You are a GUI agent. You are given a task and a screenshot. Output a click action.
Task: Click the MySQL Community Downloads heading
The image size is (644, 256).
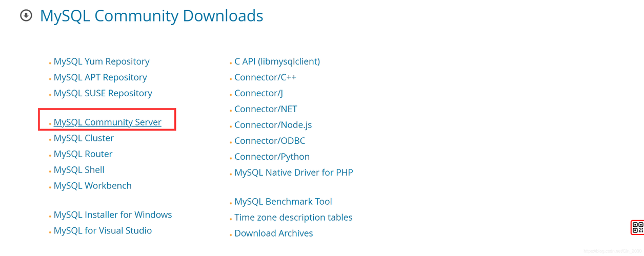(x=151, y=16)
